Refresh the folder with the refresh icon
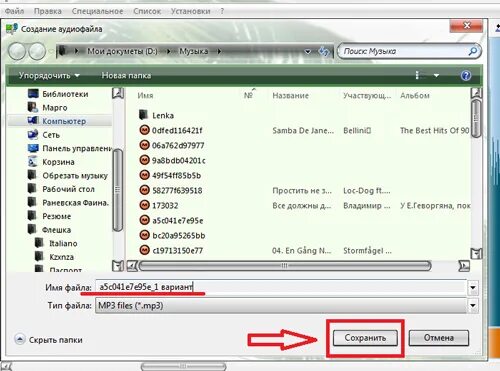Viewport: 500px width, 371px height. click(x=323, y=52)
